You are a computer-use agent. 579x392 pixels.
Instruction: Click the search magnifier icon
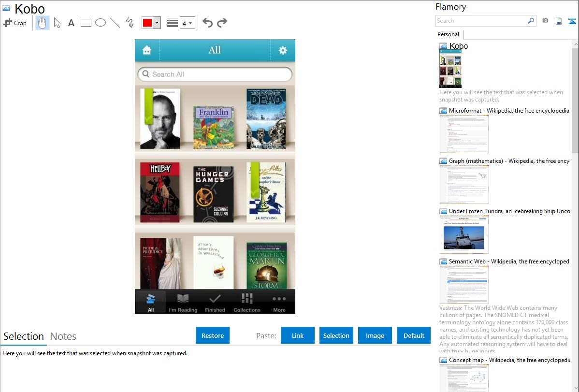tap(531, 21)
